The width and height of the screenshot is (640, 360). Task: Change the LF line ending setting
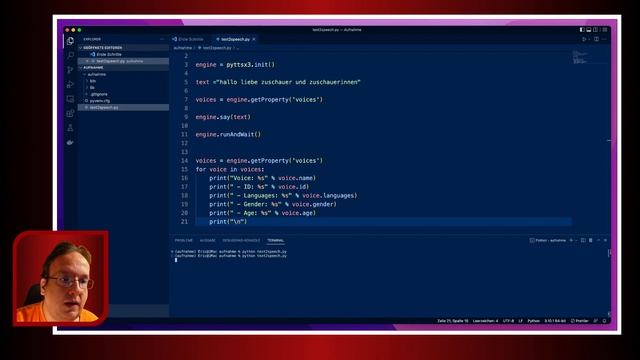[520, 321]
